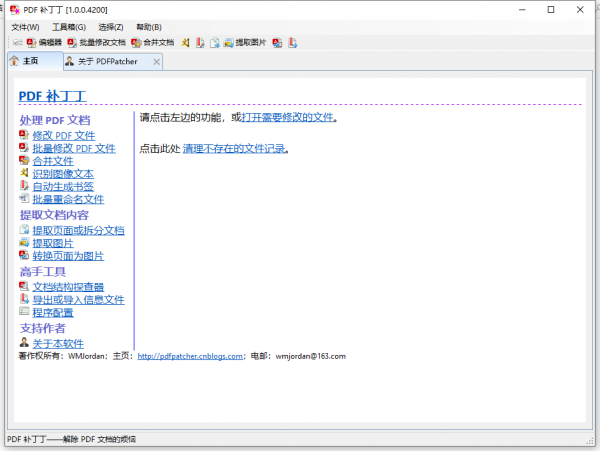The image size is (600, 451).
Task: Open the 选择(Z) menu
Action: tap(111, 27)
